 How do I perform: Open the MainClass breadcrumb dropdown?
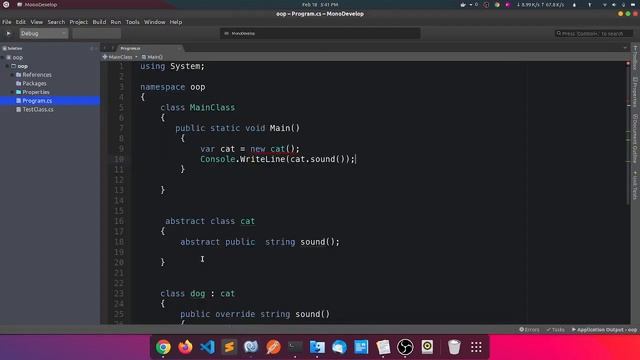(120, 57)
